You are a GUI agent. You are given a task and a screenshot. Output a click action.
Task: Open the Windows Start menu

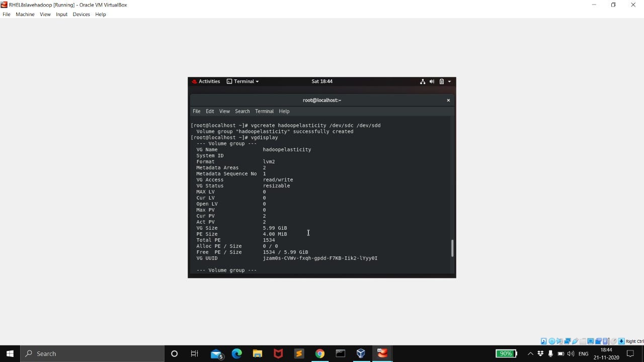[x=10, y=353]
